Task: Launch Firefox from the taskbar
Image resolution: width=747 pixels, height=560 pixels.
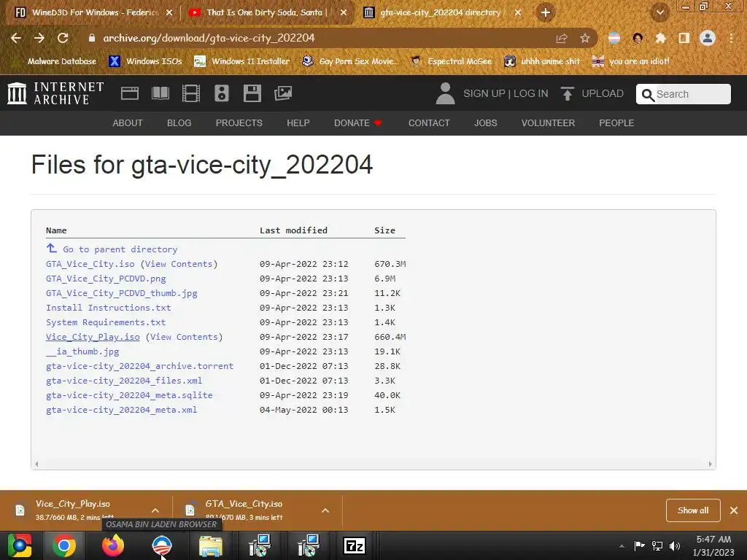Action: (113, 545)
